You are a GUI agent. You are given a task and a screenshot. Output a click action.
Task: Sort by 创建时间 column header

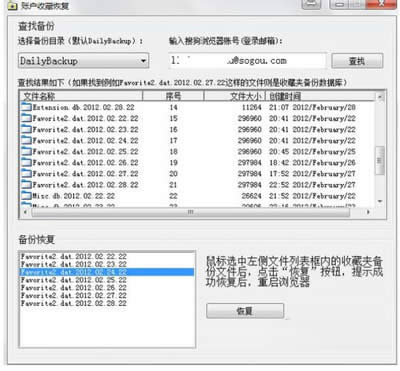pos(321,96)
